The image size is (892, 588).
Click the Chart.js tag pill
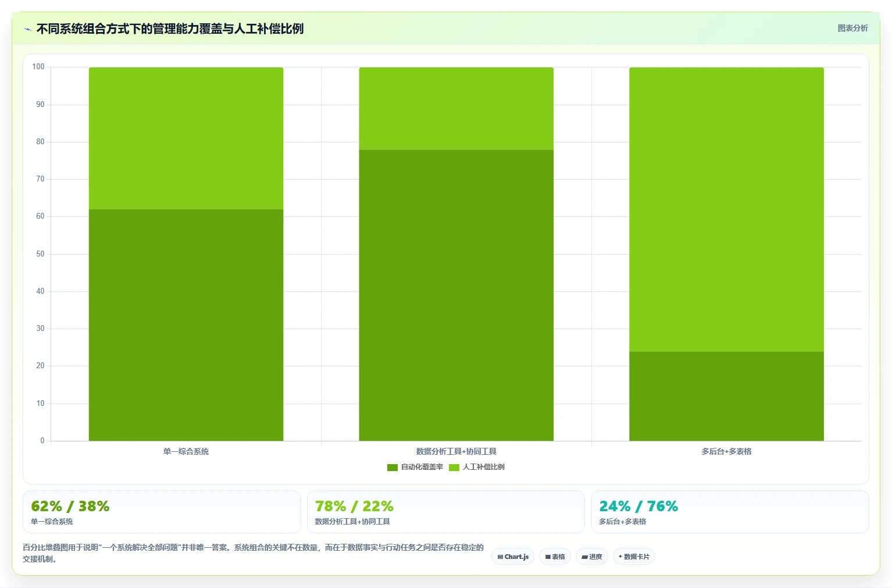[x=513, y=557]
